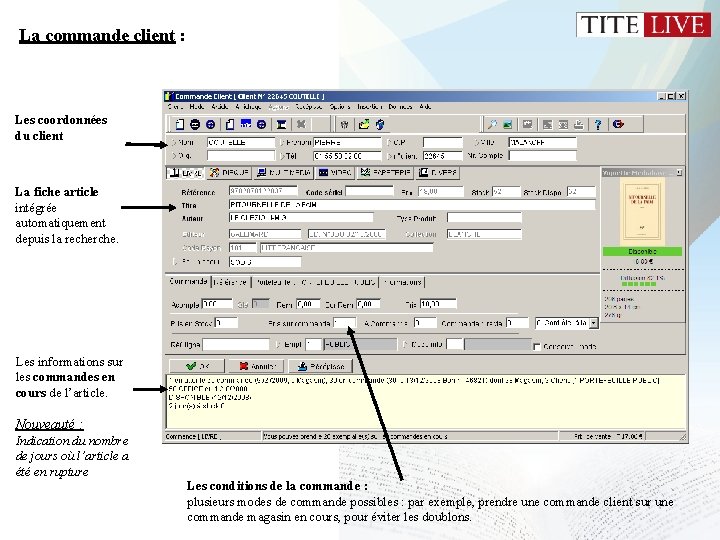Click the Prix price field
Viewport: 720px width, 540px height.
tap(441, 191)
